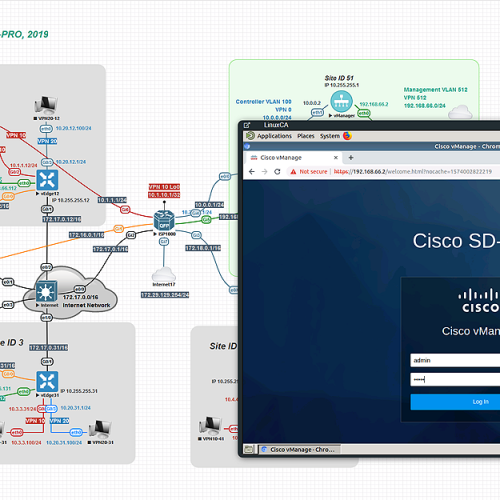Screen dimensions: 500x500
Task: Click the Management VLAN 512 cloud icon
Action: pyautogui.click(x=460, y=112)
